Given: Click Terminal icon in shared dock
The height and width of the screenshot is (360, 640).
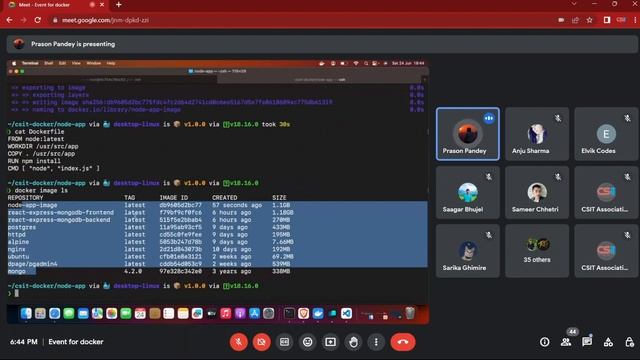Looking at the screenshot, I should coord(289,313).
